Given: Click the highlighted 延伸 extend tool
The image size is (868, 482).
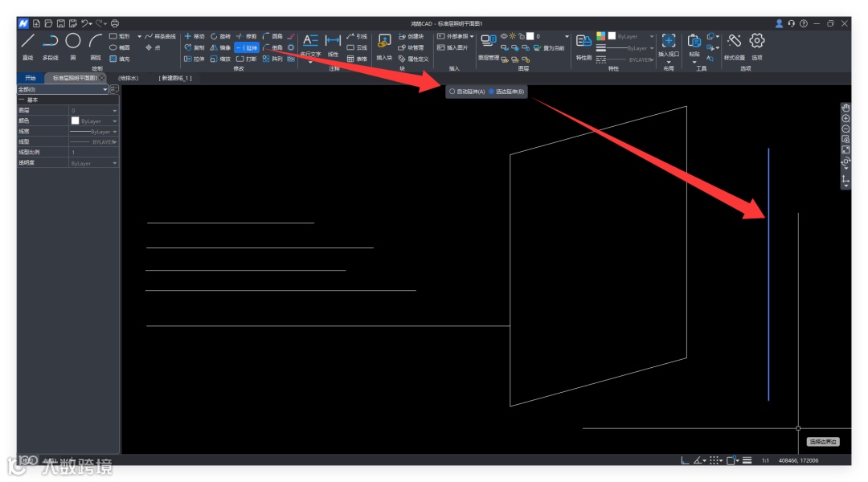Looking at the screenshot, I should click(x=247, y=47).
